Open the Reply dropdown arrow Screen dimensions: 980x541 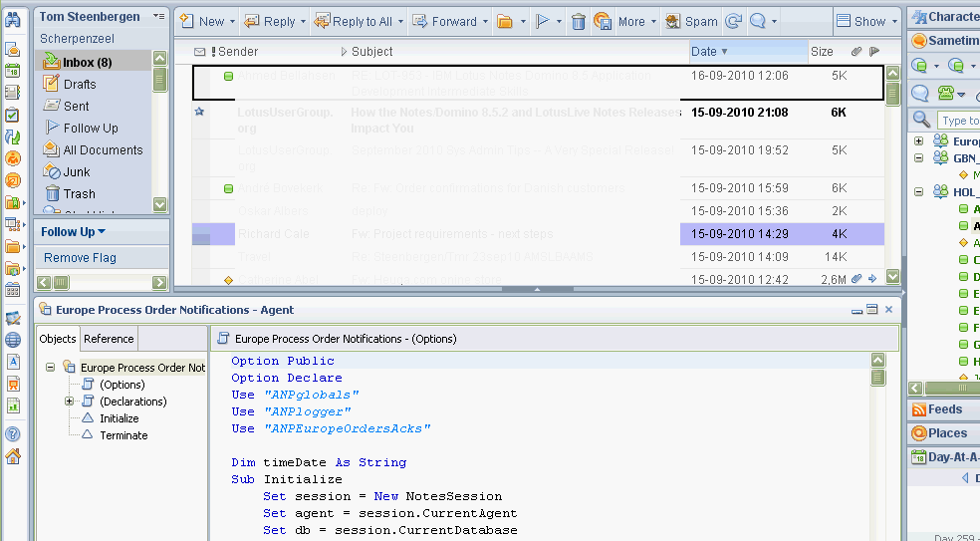(x=303, y=22)
